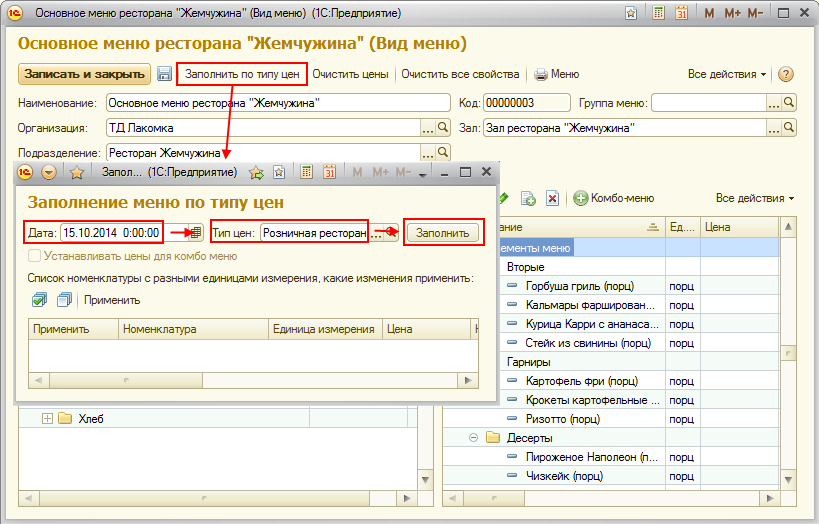819x524 pixels.
Task: Click the check all boxes icon
Action: [40, 299]
